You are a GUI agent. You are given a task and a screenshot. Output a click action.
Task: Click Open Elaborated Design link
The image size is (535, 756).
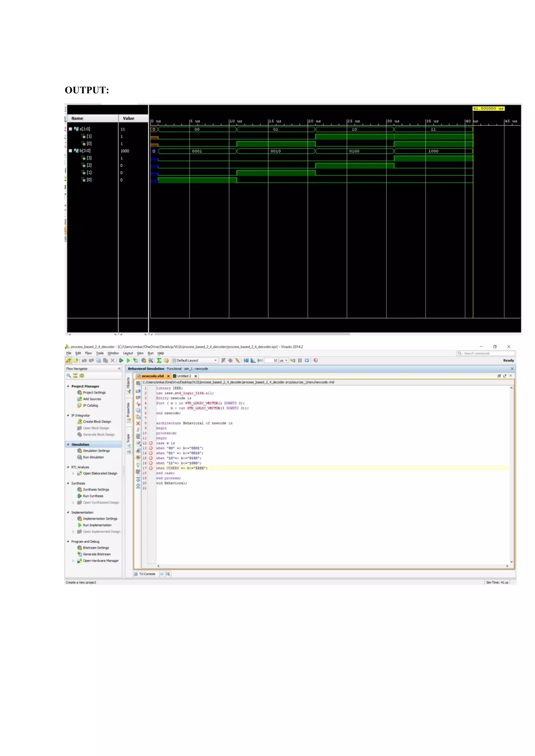100,474
